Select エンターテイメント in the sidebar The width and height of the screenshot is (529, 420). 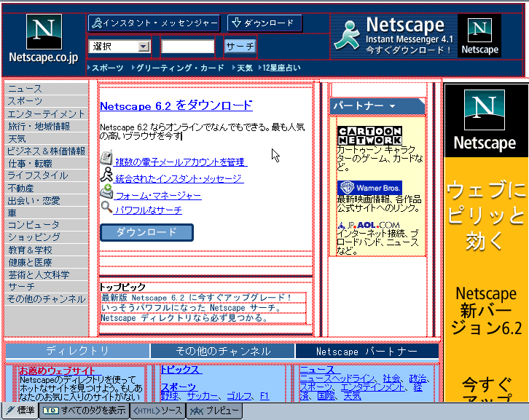tap(46, 114)
